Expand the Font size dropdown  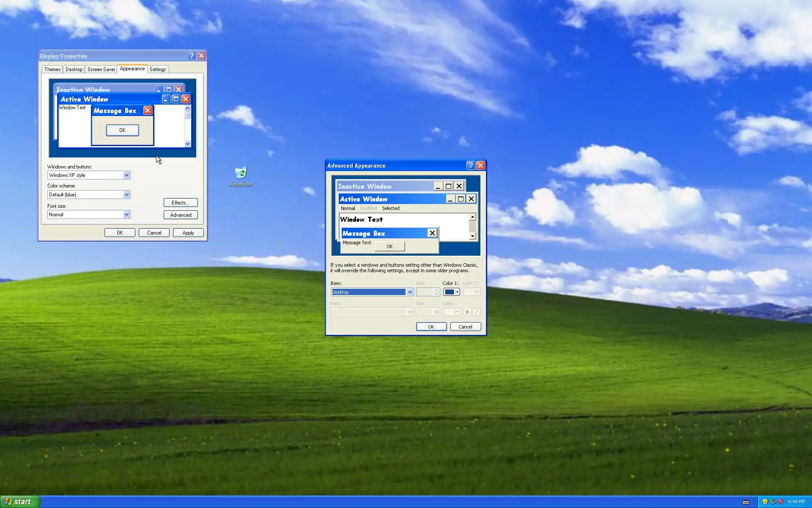click(126, 215)
